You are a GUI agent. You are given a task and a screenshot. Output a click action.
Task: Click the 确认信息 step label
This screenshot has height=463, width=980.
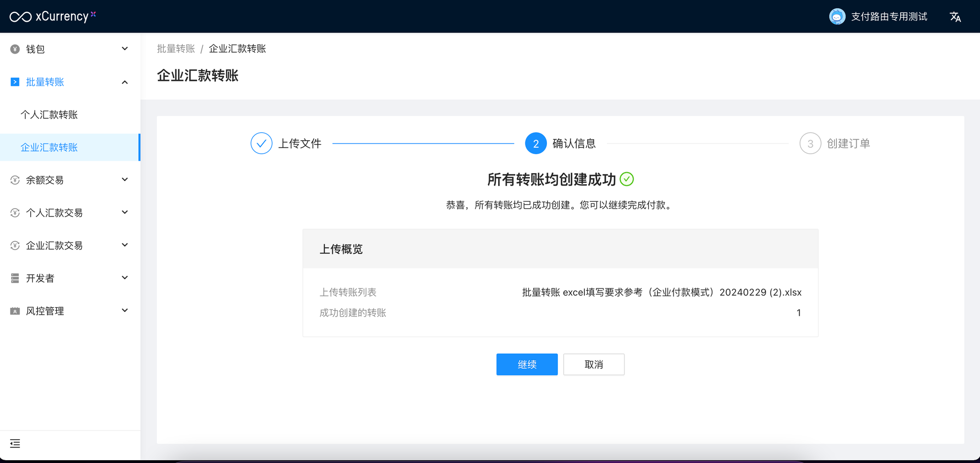point(574,143)
